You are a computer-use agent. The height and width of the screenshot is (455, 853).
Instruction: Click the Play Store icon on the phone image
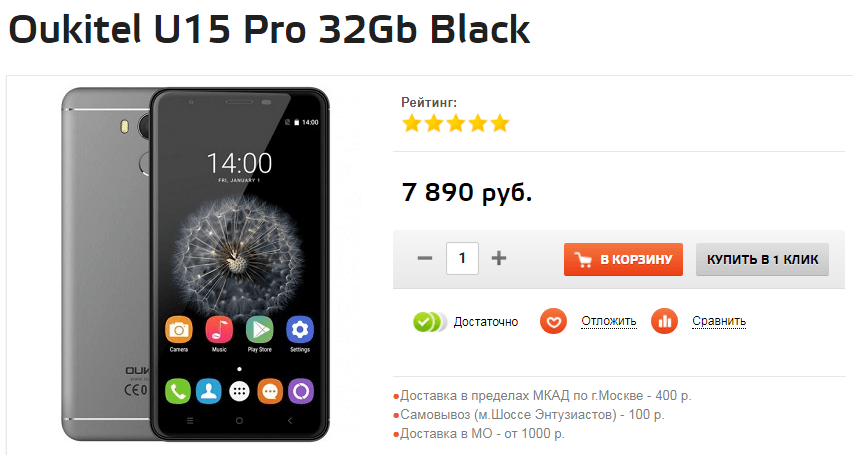coord(259,329)
